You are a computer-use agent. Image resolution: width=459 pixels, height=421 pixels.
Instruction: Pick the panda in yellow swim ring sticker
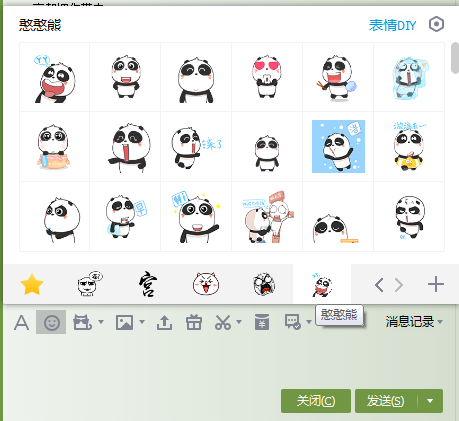click(409, 147)
